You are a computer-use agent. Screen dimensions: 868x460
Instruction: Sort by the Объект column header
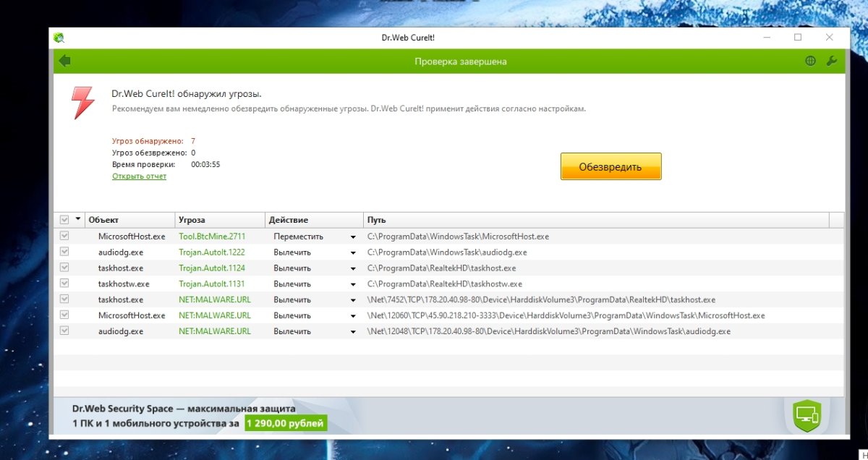[129, 220]
